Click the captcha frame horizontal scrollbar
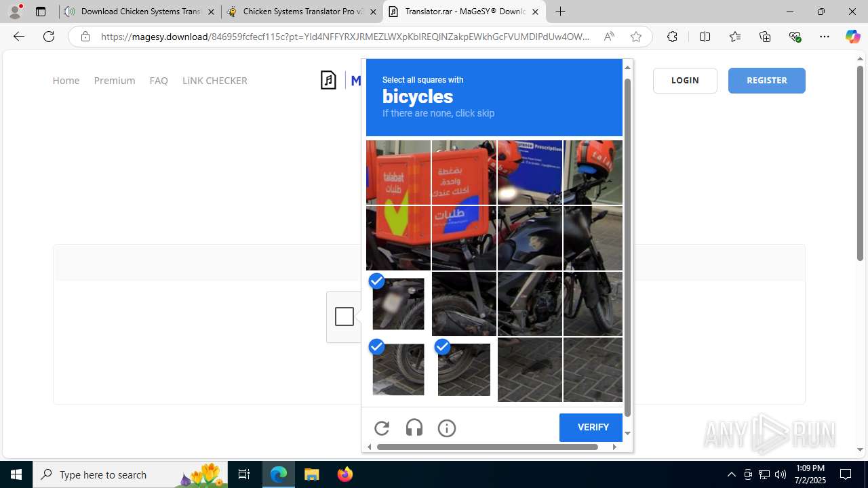868x488 pixels. (487, 447)
